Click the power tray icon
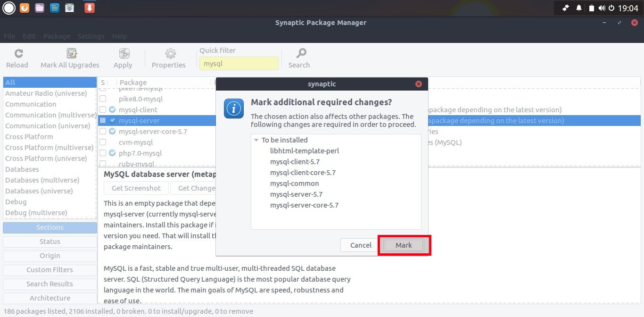The image size is (644, 317). tap(611, 8)
